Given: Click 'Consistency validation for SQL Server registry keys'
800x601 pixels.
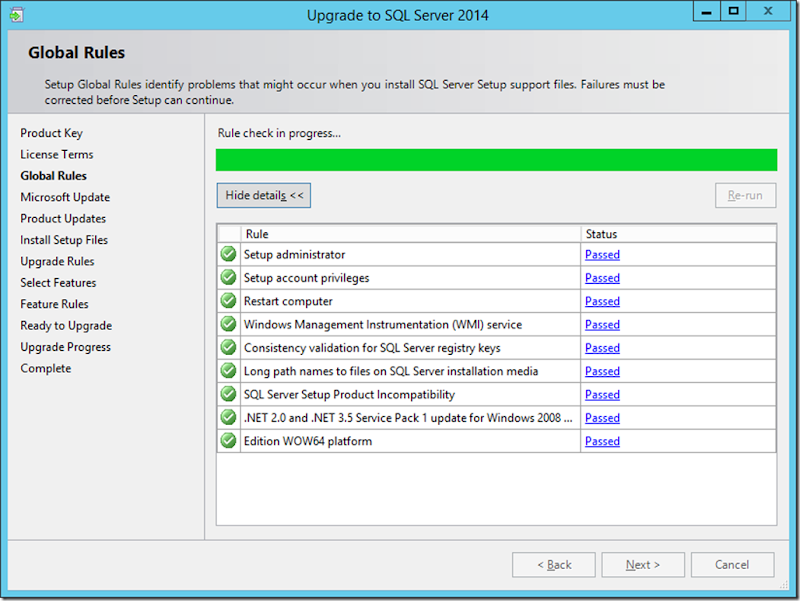Looking at the screenshot, I should coord(372,348).
